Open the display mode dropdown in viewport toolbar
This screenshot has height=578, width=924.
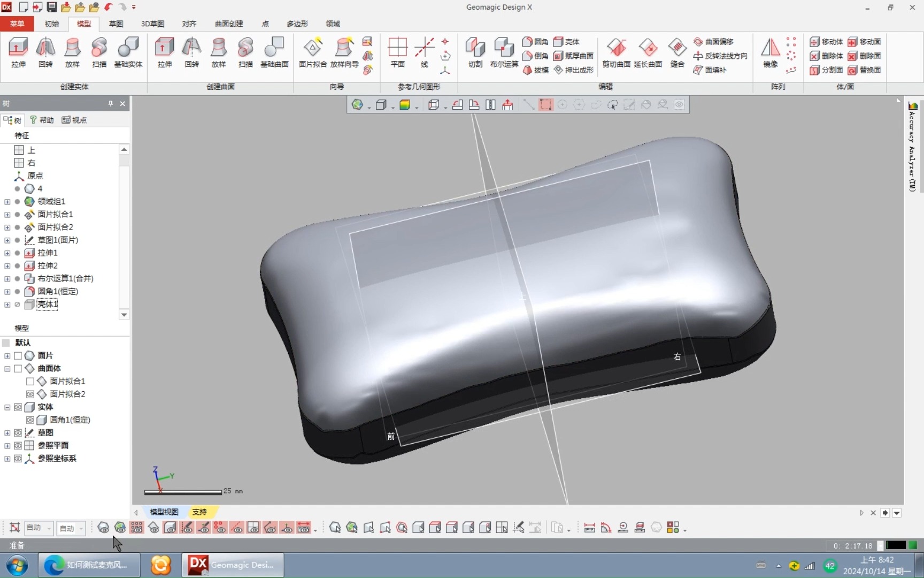(393, 105)
